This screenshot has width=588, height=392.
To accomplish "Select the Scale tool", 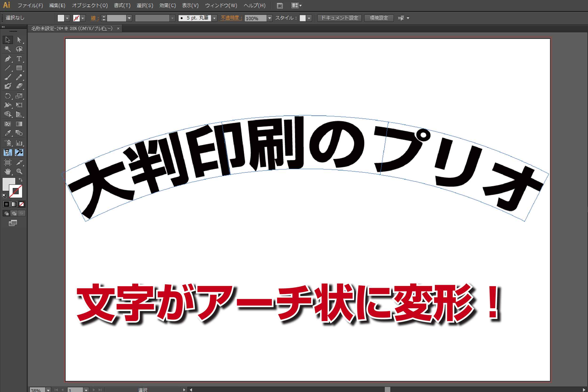I will tap(19, 96).
